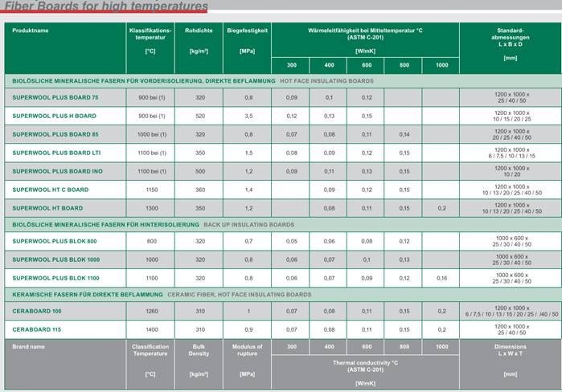Image resolution: width=562 pixels, height=392 pixels.
Task: Click the dimensions '10 / 15 / 20 / 25' of H BOARD
Action: (511, 119)
